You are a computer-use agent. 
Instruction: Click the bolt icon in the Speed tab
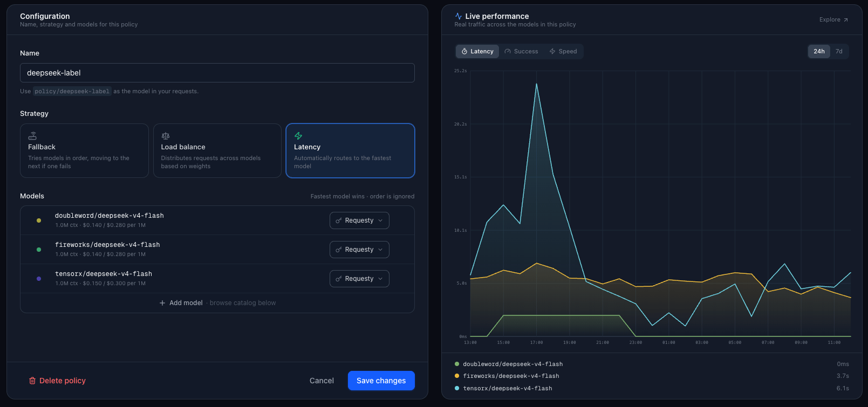click(552, 51)
